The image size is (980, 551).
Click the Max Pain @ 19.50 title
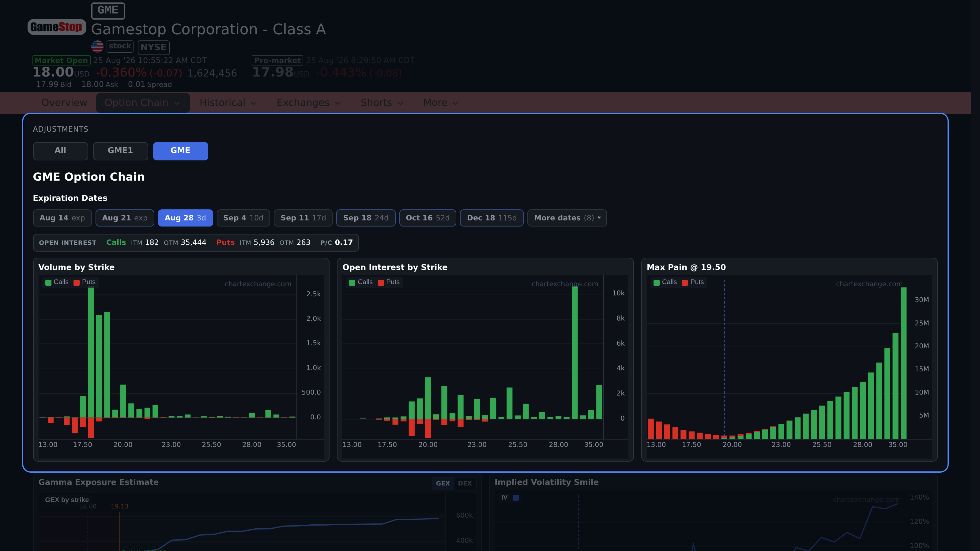pos(686,267)
